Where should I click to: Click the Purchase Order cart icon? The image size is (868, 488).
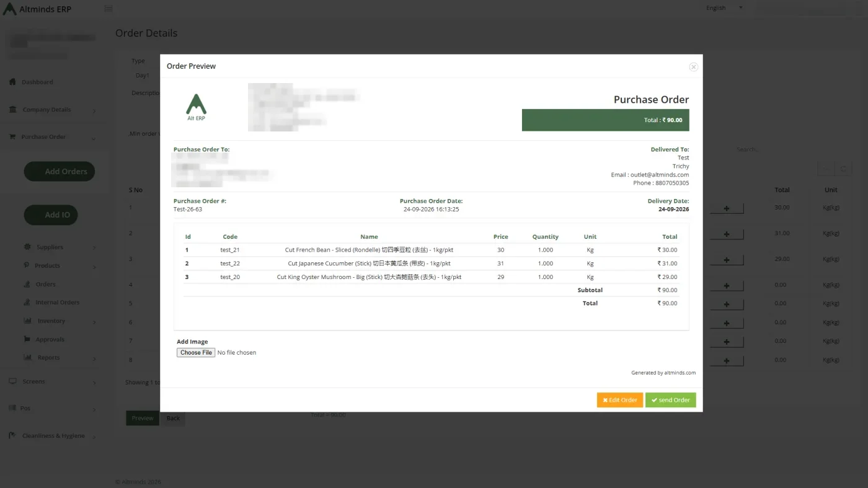click(x=12, y=137)
